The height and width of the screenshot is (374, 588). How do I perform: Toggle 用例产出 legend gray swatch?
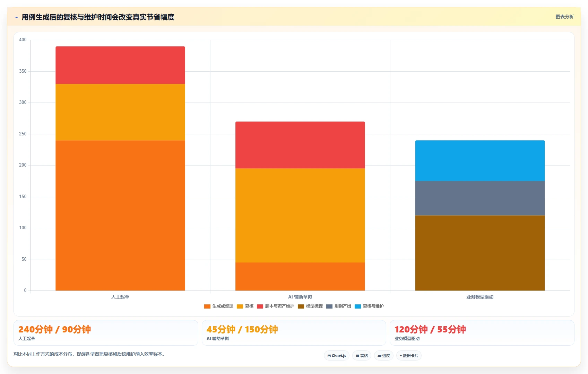[x=329, y=306]
